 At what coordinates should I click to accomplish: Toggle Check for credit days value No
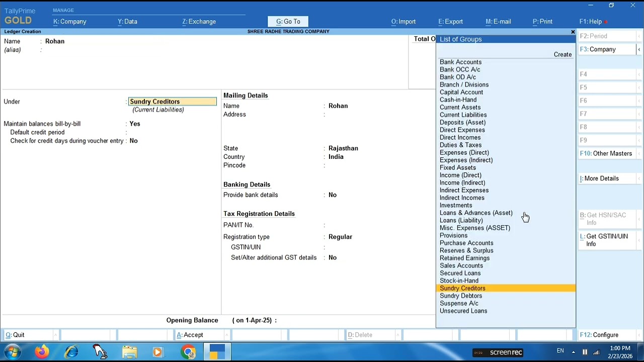[x=133, y=141]
